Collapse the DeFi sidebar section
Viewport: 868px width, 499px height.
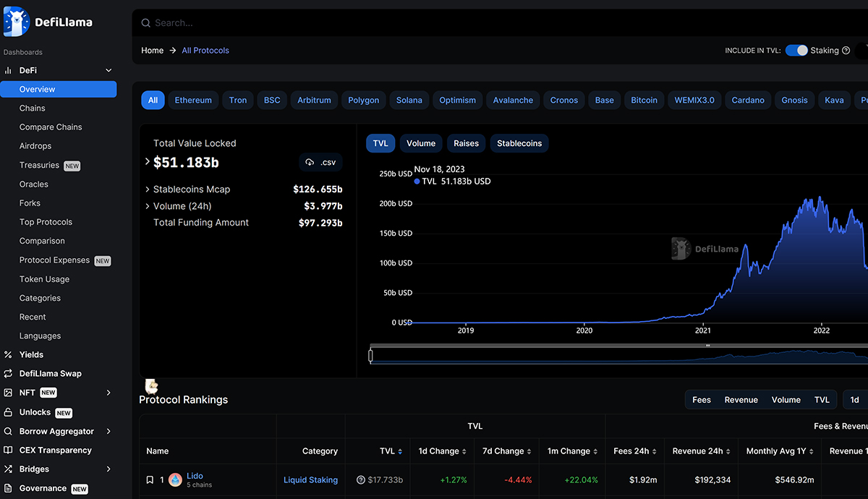(109, 70)
